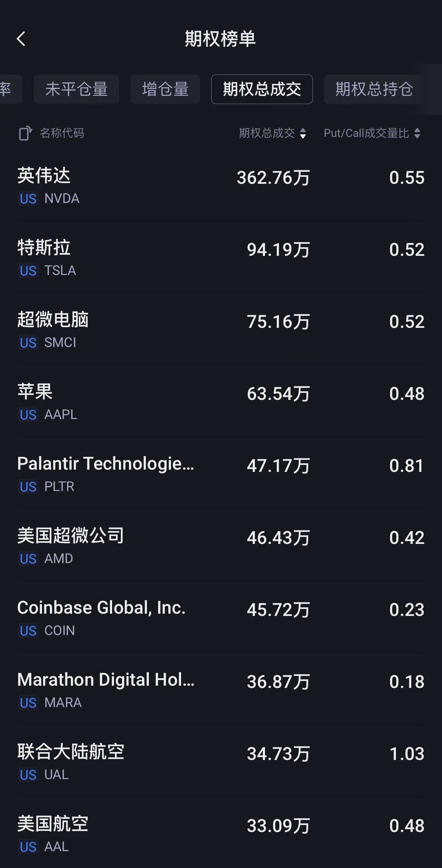Viewport: 442px width, 868px height.
Task: Switch to 增仓量 tab
Action: coord(165,89)
